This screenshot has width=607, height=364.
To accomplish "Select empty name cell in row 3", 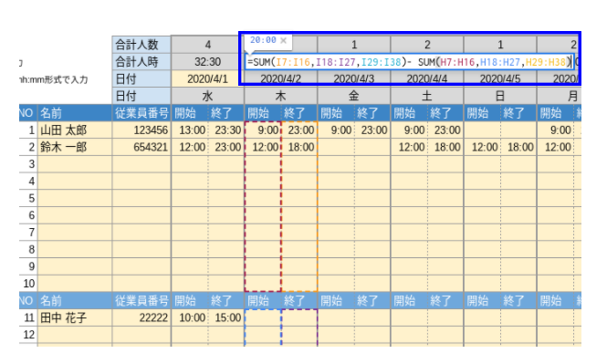I will click(75, 164).
